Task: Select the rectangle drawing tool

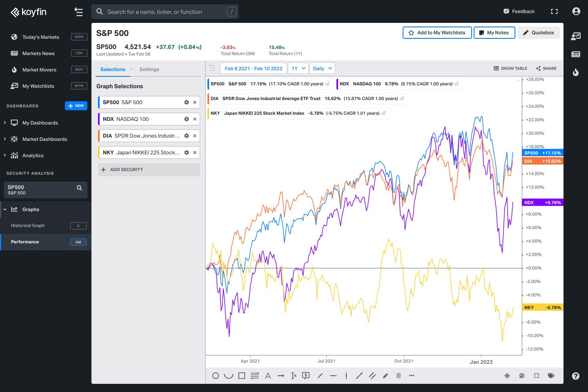Action: pos(242,376)
